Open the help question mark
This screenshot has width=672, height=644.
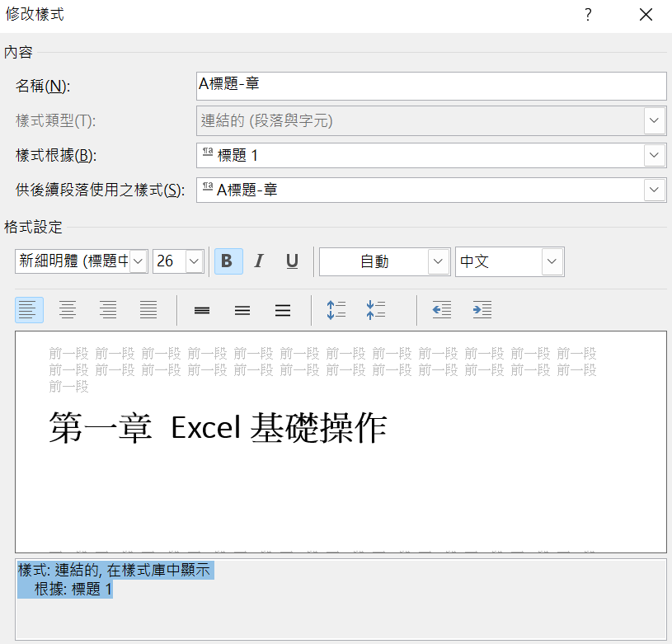tap(588, 15)
